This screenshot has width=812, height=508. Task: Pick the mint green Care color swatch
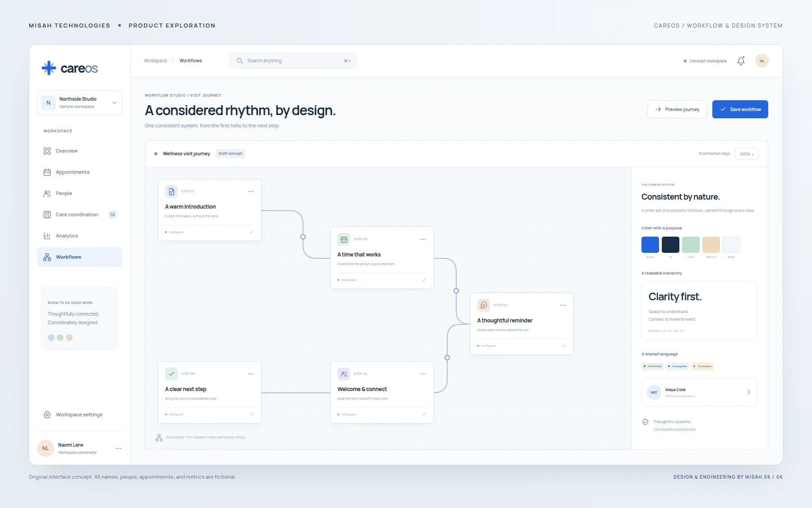pos(691,245)
